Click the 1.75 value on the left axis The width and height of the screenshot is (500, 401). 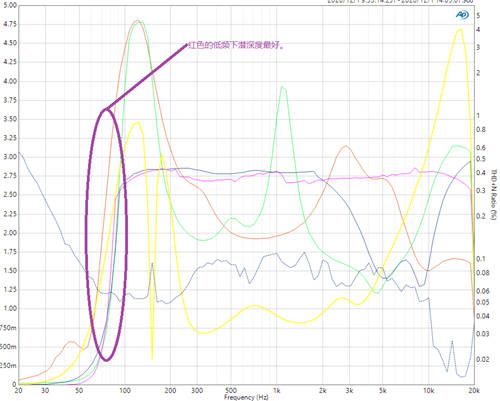[x=9, y=252]
